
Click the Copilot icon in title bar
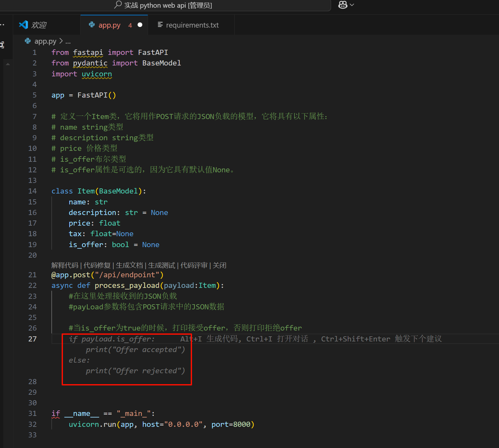[343, 5]
